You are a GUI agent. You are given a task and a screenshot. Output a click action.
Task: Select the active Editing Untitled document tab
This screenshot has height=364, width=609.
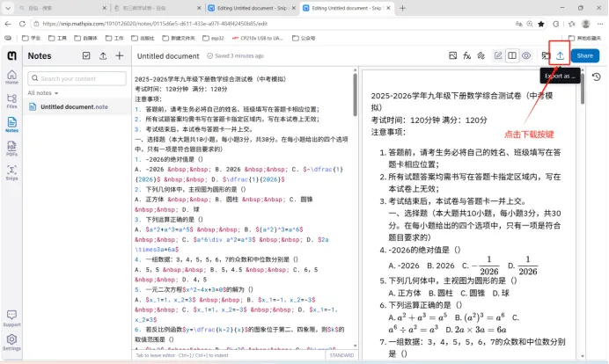[347, 8]
